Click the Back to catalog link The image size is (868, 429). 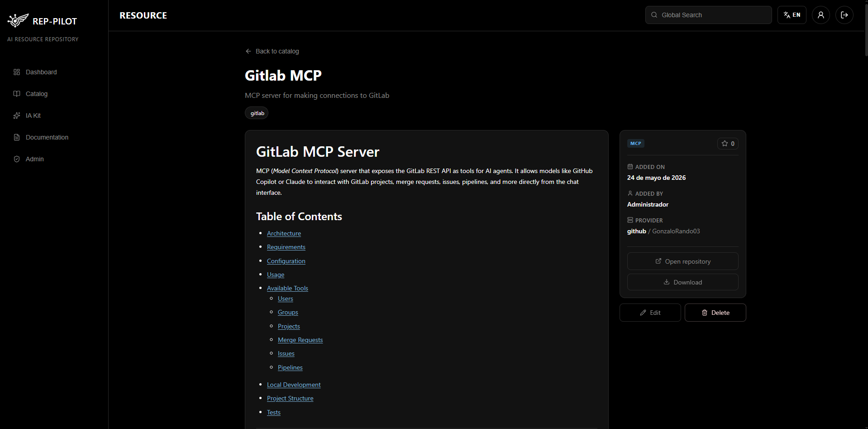272,51
